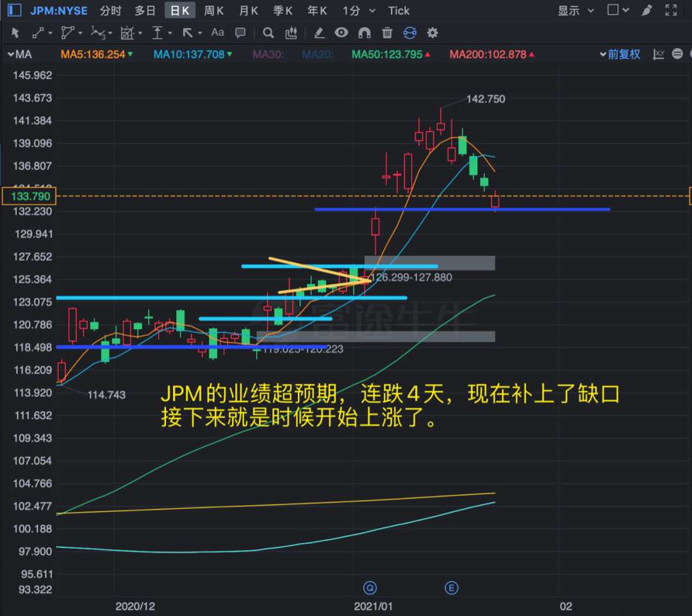This screenshot has width=692, height=616.
Task: Switch to 分时 intraday tab
Action: pyautogui.click(x=110, y=11)
